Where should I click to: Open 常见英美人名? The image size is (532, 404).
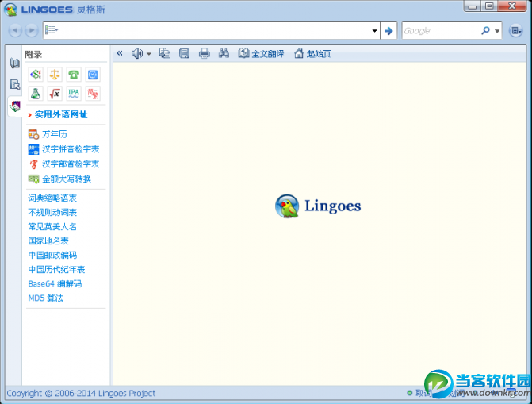click(x=52, y=227)
